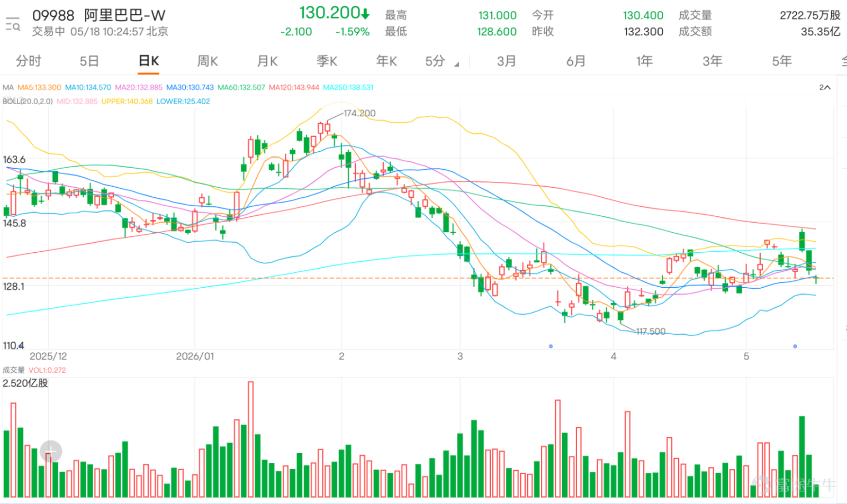Set range to 6月
The image size is (847, 504).
pos(576,61)
